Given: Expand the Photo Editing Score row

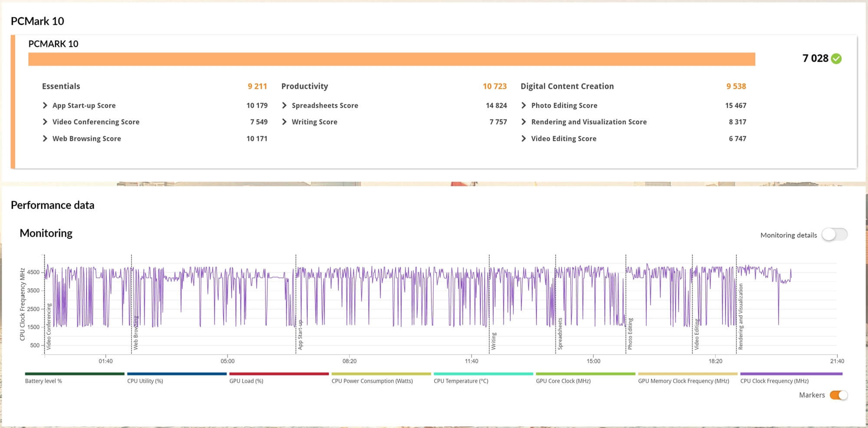Looking at the screenshot, I should click(523, 105).
